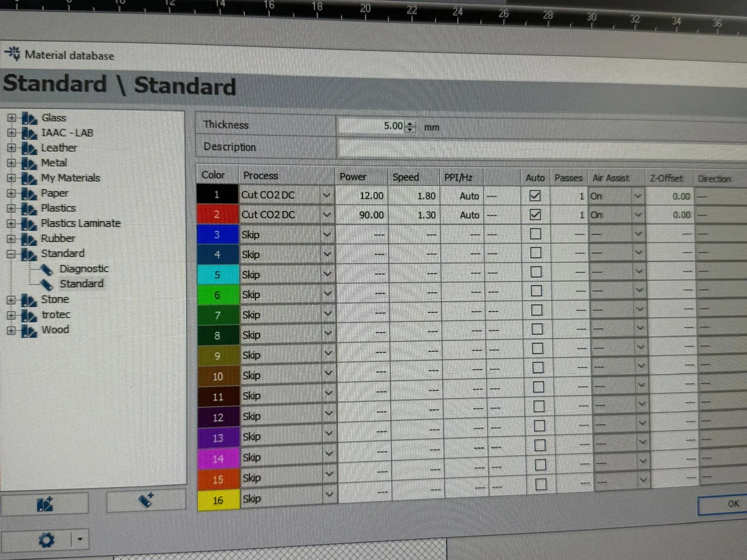This screenshot has width=747, height=560.
Task: Click Power value 12.00 for color 1
Action: pyautogui.click(x=372, y=196)
